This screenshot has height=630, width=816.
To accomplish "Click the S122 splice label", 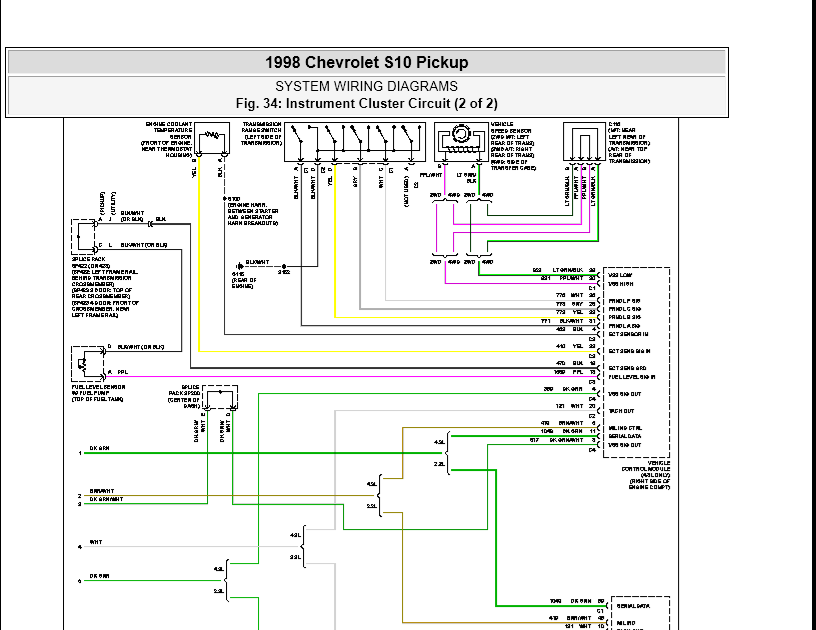I will coord(284,272).
